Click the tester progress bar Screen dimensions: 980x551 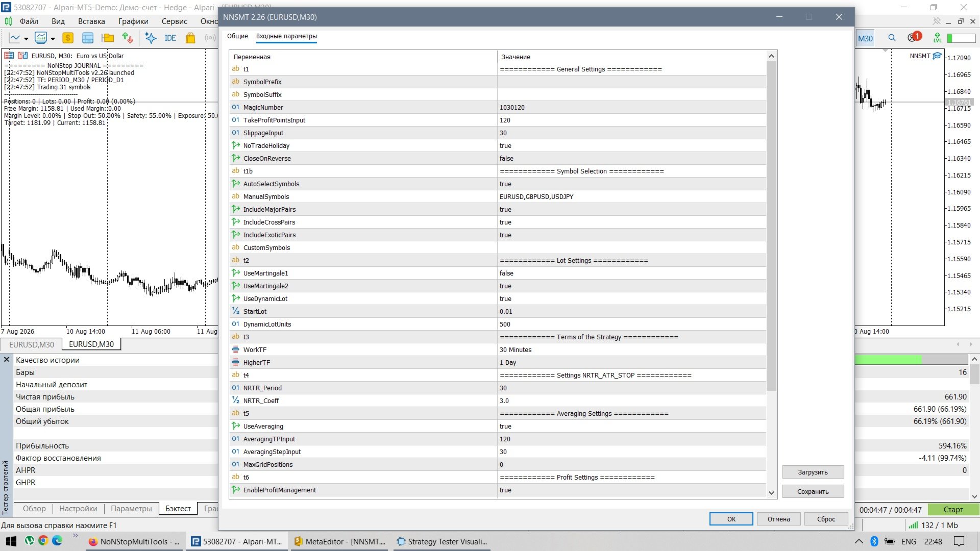pyautogui.click(x=911, y=360)
